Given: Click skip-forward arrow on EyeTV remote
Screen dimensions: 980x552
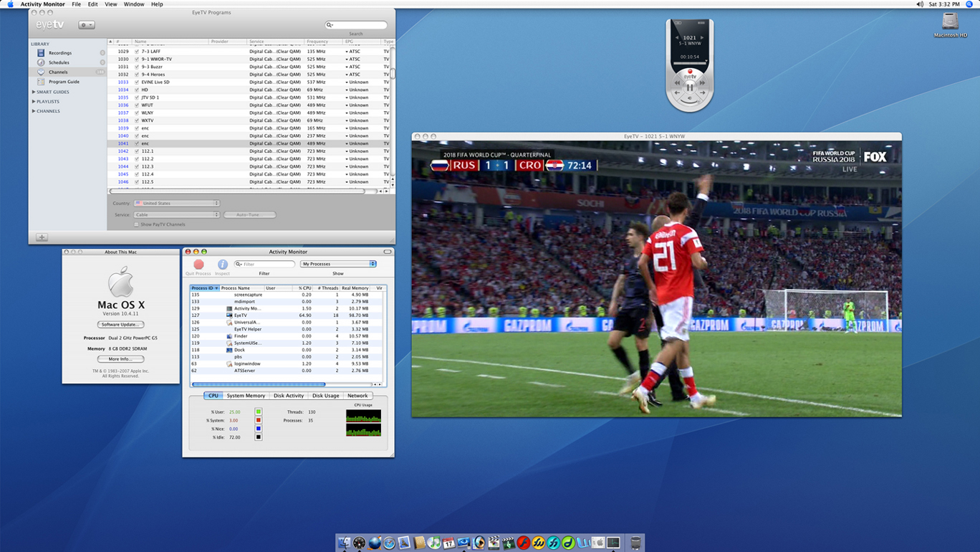Looking at the screenshot, I should pos(703,92).
